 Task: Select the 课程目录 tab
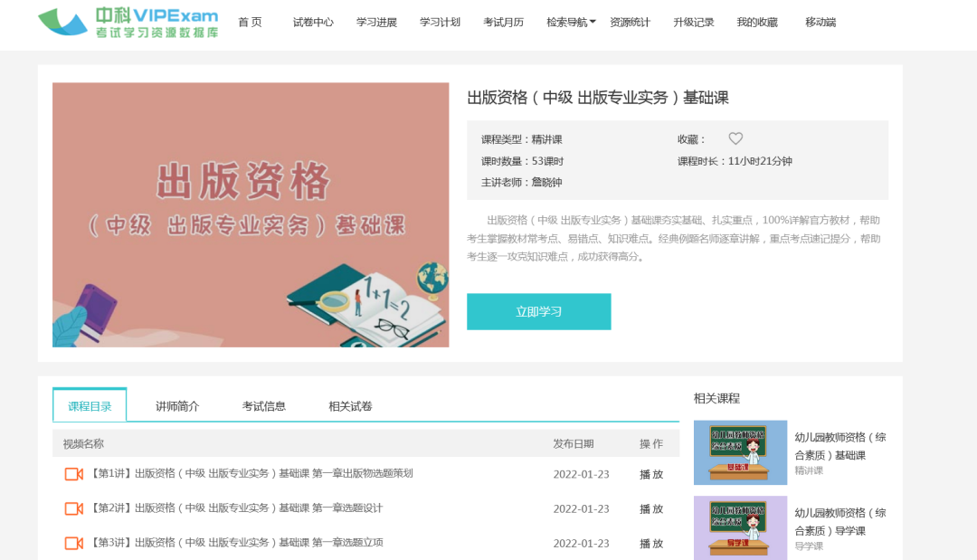click(x=90, y=406)
